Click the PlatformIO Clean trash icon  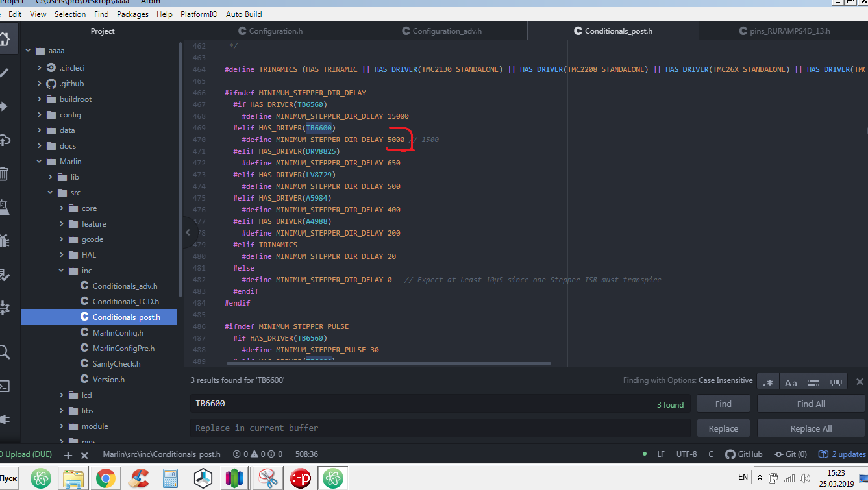click(x=5, y=174)
